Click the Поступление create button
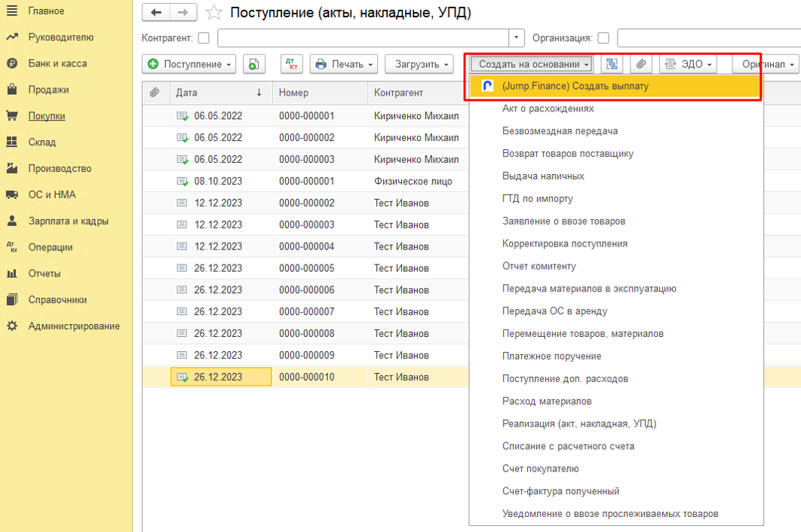 click(189, 65)
